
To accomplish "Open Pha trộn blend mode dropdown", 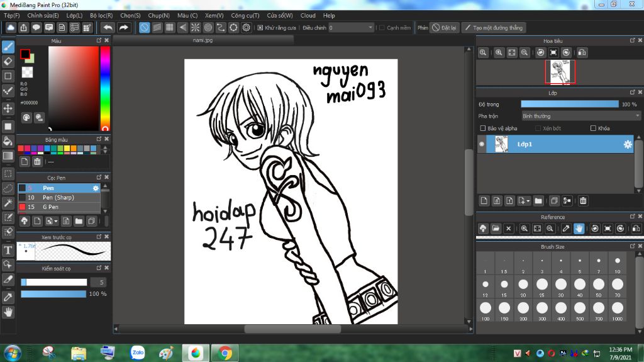I will coord(580,116).
